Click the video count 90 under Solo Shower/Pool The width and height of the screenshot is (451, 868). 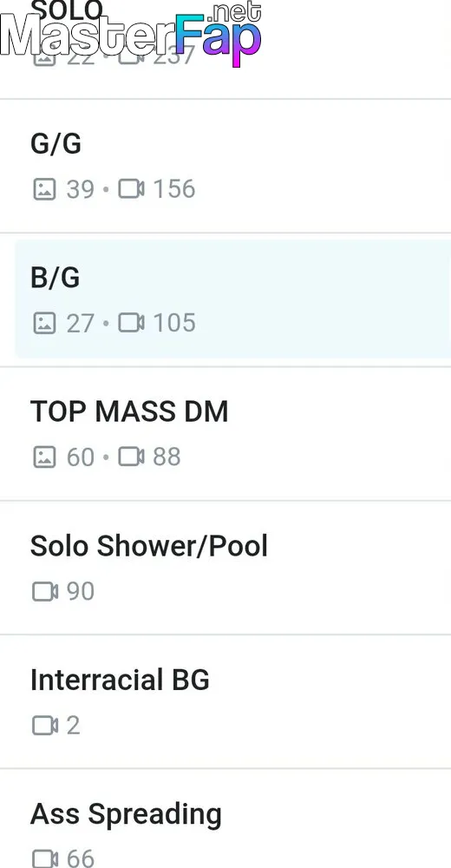81,591
